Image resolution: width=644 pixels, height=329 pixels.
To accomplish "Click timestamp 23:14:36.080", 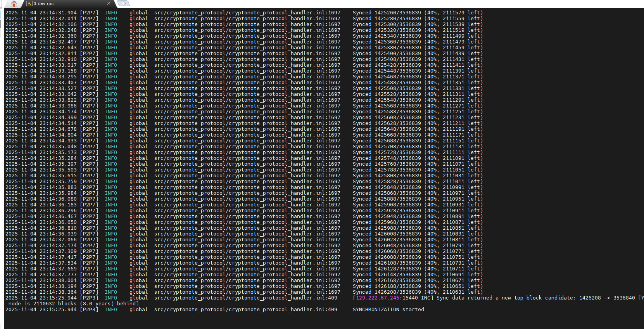I will tap(58, 199).
